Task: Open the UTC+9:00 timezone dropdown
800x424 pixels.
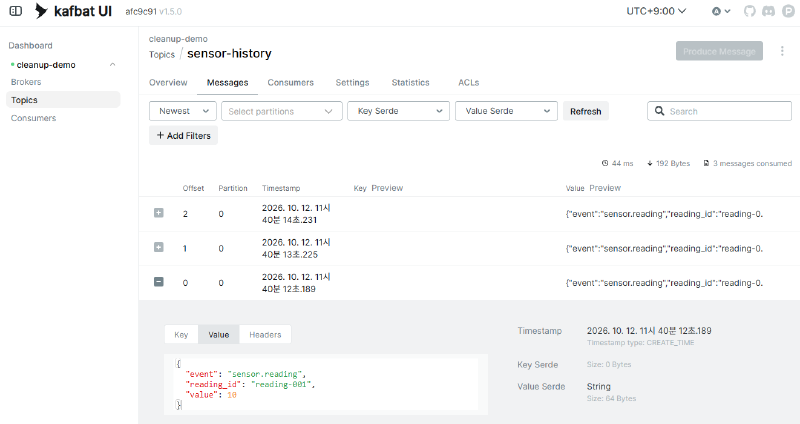Action: pos(656,11)
